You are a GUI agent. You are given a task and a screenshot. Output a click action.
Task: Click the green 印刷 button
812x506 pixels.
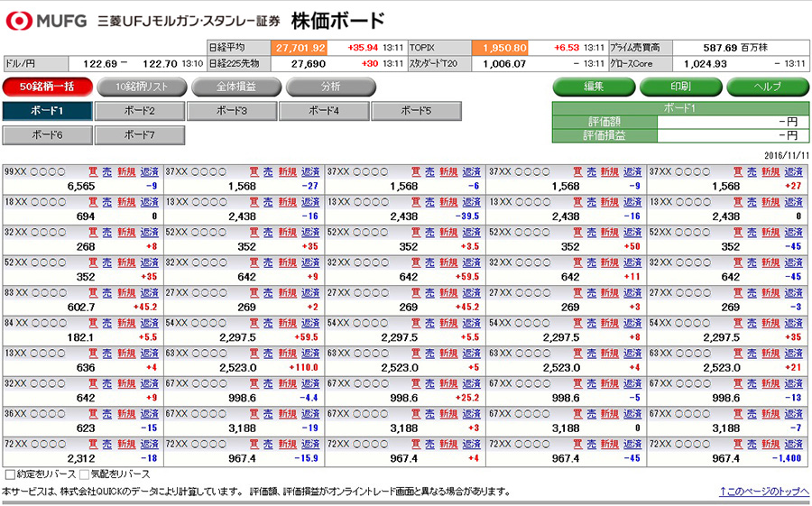[x=680, y=87]
